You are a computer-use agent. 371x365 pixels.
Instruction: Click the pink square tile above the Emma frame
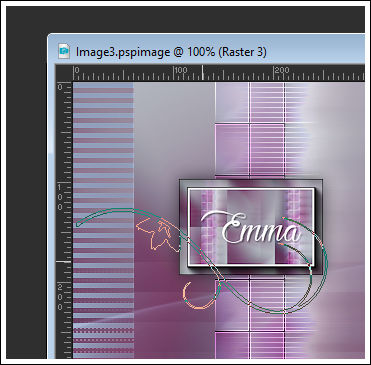pyautogui.click(x=232, y=150)
